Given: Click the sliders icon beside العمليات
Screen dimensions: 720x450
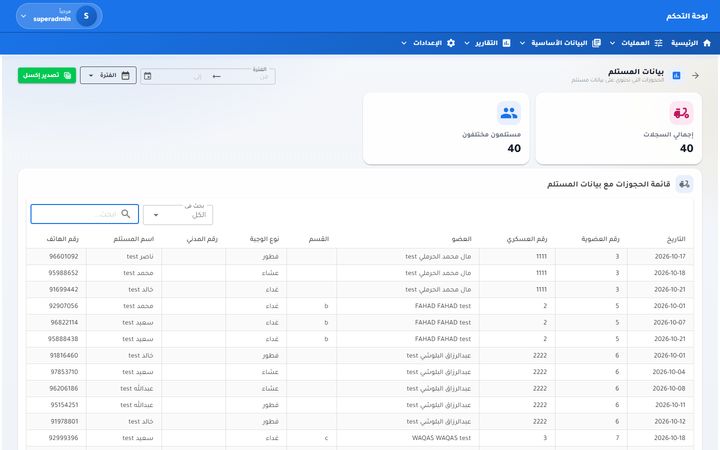Looking at the screenshot, I should [658, 43].
